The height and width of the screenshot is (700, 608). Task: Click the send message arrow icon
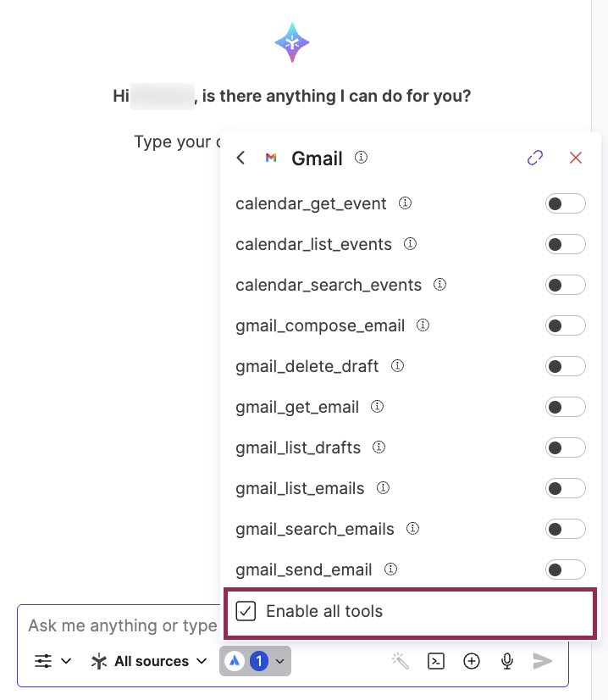(x=543, y=661)
